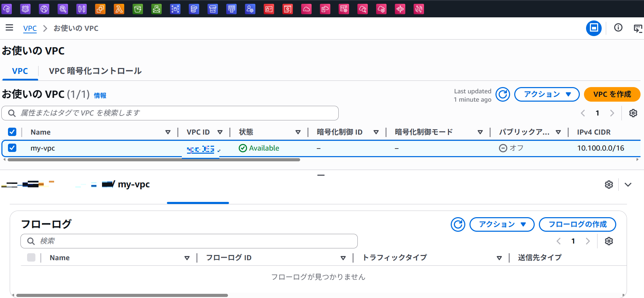Open the pink CloudWatch magnifier shortcut
The height and width of the screenshot is (298, 644).
click(x=363, y=9)
